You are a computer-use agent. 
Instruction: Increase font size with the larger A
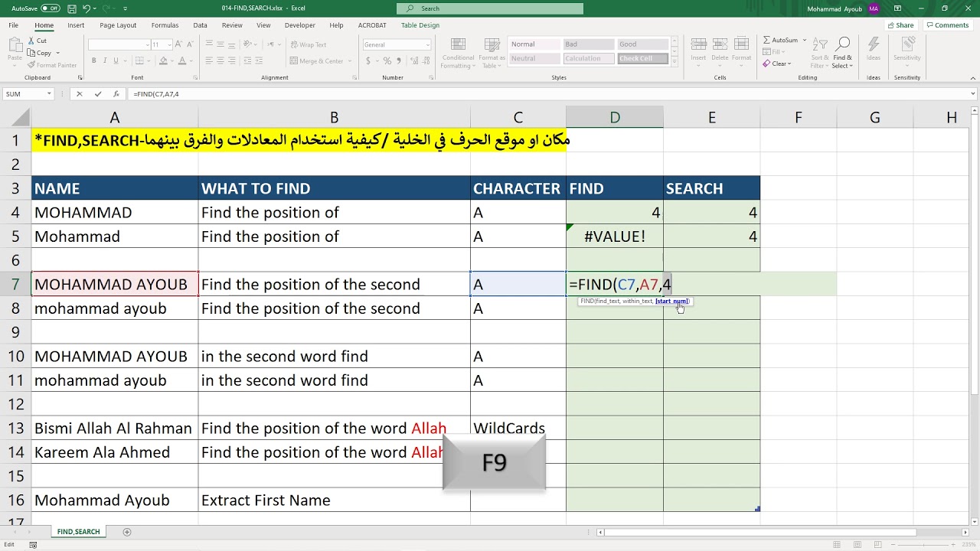[x=178, y=44]
